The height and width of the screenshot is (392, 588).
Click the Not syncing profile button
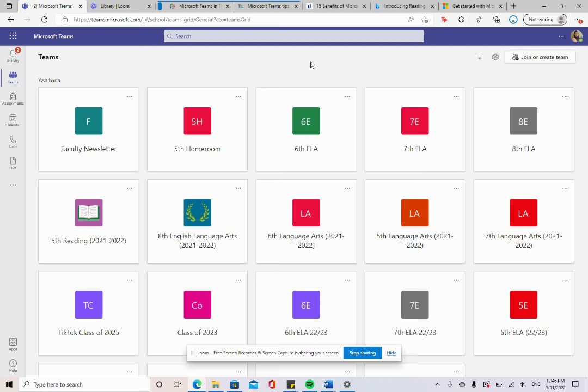(546, 20)
